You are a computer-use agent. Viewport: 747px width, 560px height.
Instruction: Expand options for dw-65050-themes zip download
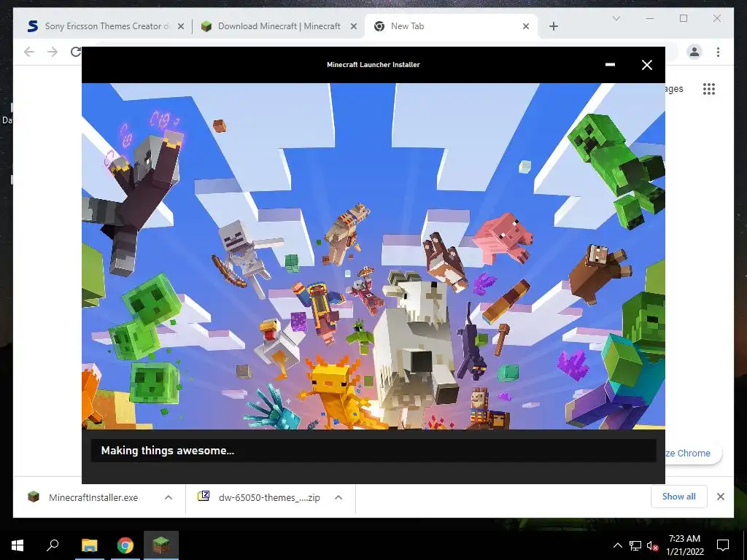pos(338,497)
